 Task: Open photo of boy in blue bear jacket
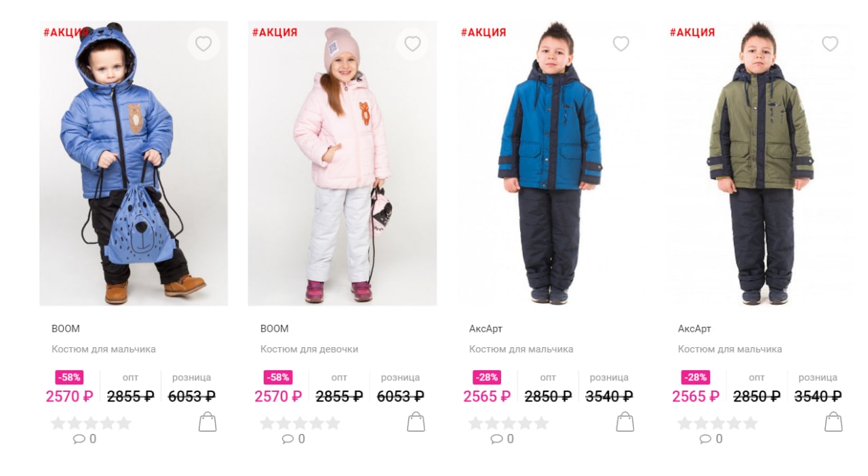pos(134,163)
